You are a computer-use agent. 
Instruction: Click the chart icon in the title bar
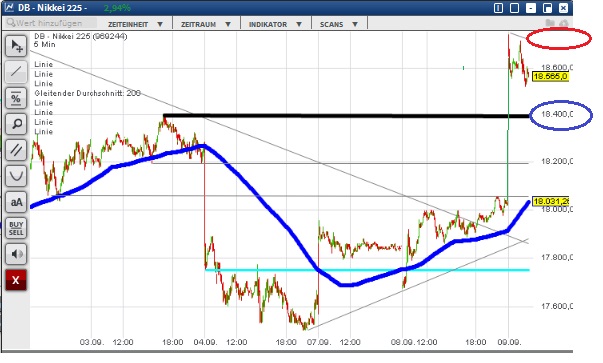(9, 7)
